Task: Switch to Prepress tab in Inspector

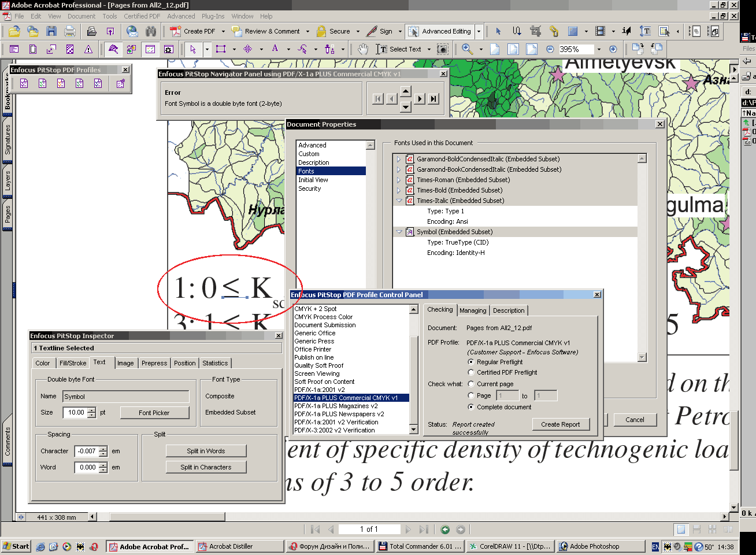Action: [x=154, y=363]
